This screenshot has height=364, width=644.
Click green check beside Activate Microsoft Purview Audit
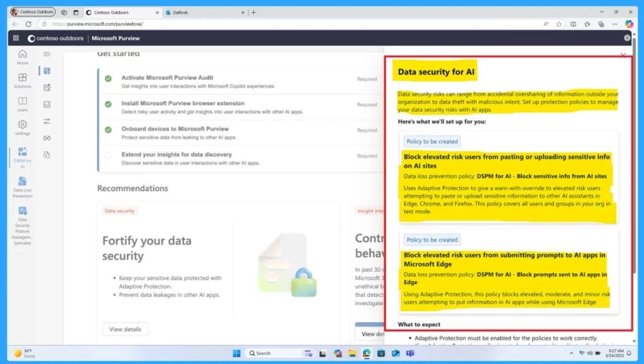(x=108, y=79)
